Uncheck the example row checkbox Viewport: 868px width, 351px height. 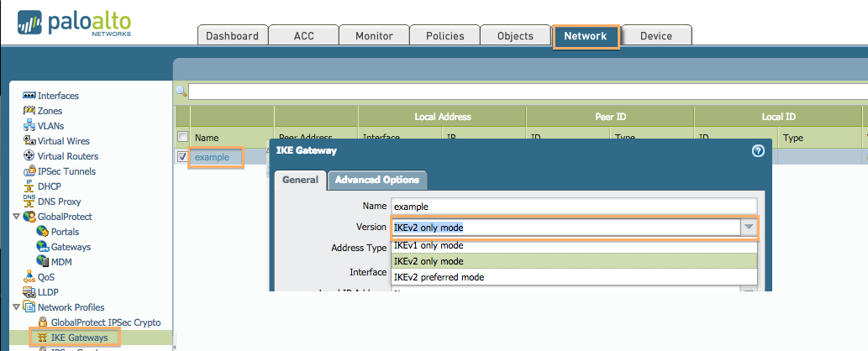click(x=182, y=156)
